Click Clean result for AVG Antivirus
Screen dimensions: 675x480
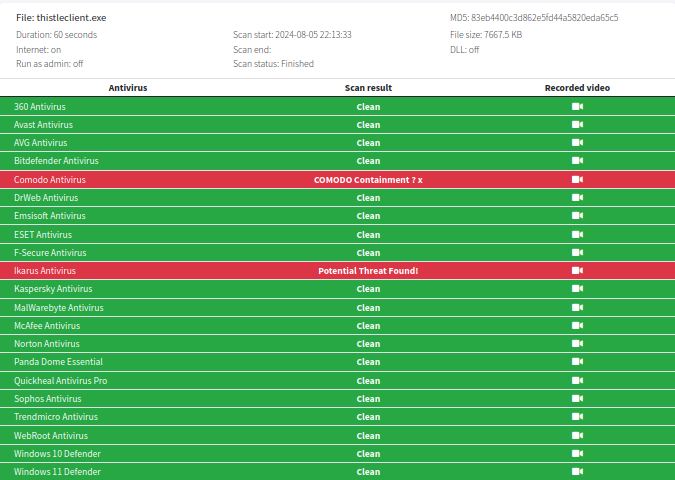tap(368, 143)
